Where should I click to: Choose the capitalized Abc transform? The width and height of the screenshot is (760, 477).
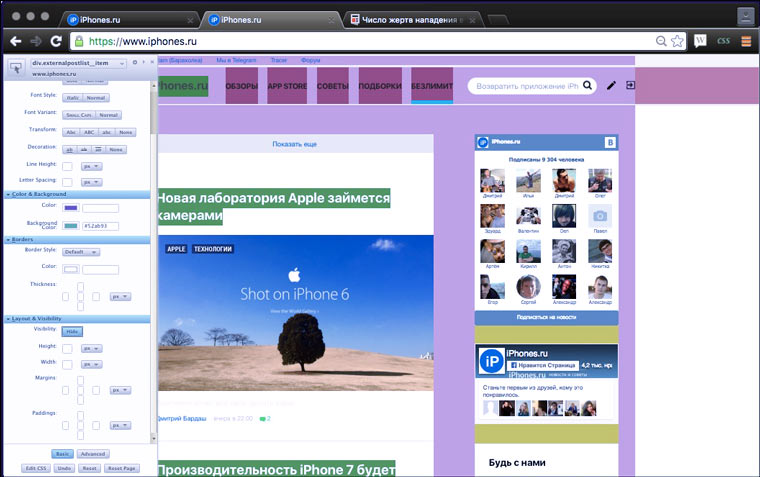[71, 132]
